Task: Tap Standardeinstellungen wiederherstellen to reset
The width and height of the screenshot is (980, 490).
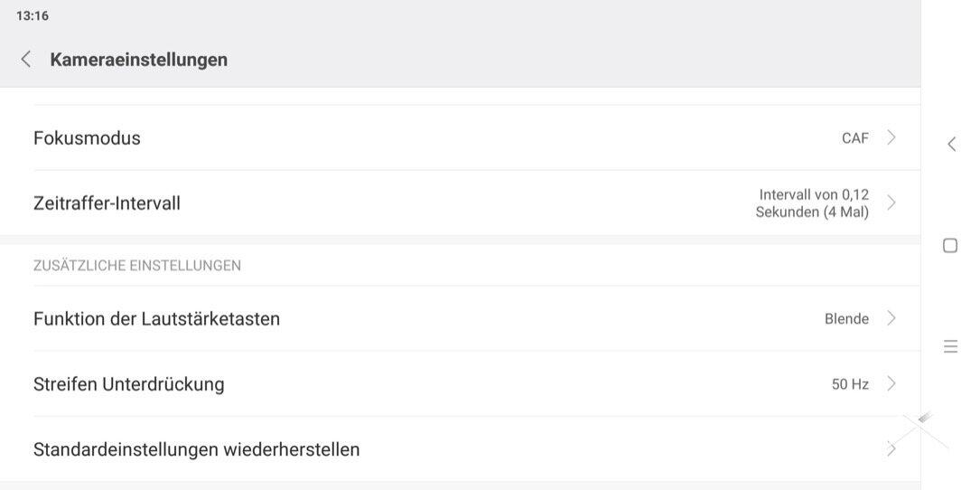Action: pyautogui.click(x=197, y=449)
